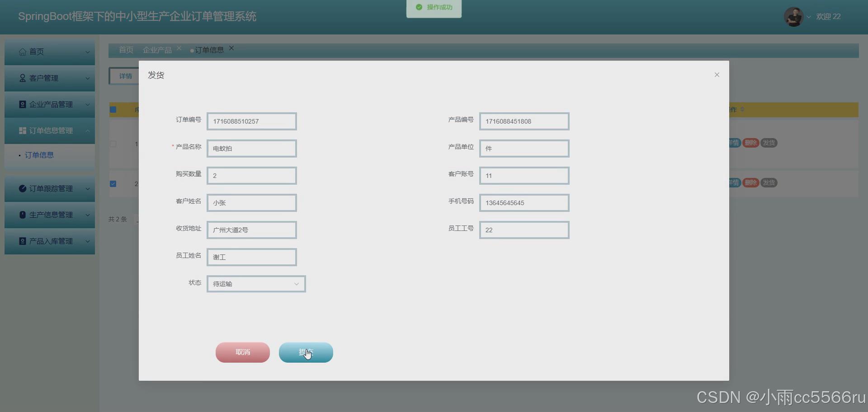Uncheck the checkbox for table row 2
The width and height of the screenshot is (868, 412).
[113, 184]
